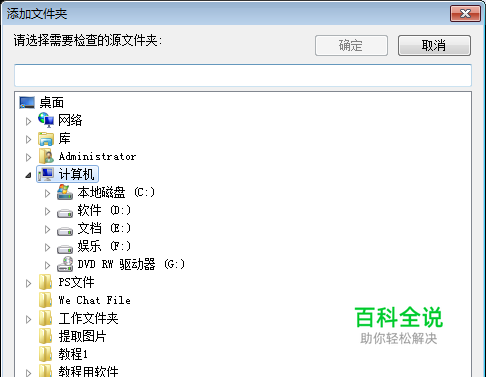This screenshot has width=486, height=377.
Task: Click the folder path input field
Action: click(x=243, y=75)
